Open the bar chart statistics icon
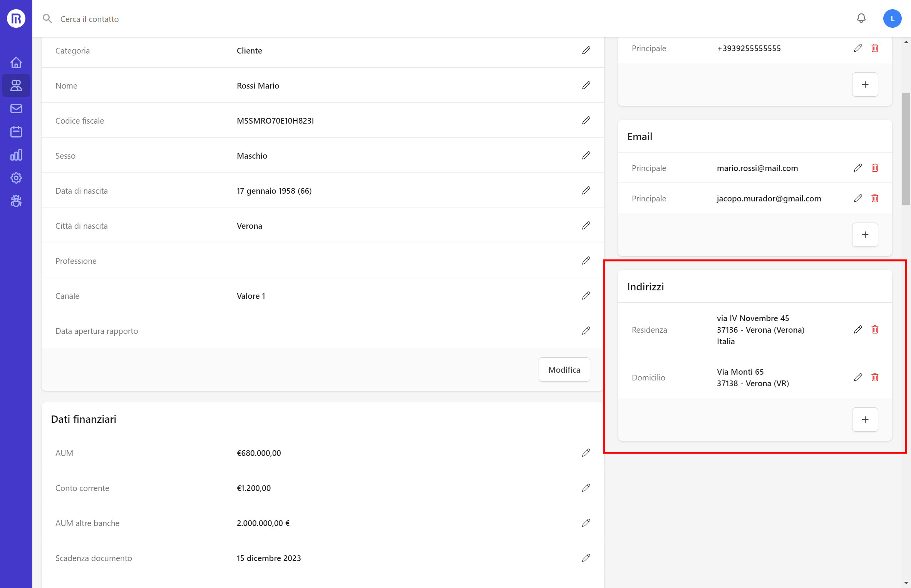Viewport: 911px width, 588px height. pyautogui.click(x=16, y=155)
